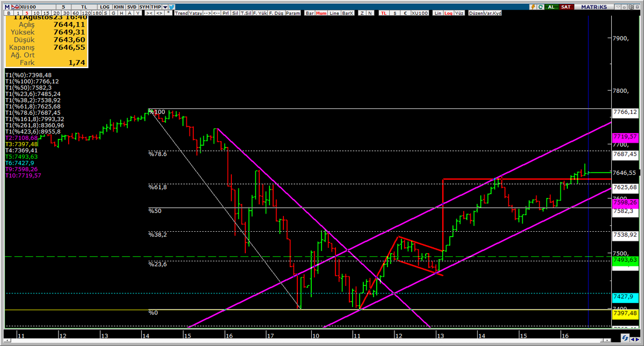Open the period field showing 5
The height and width of the screenshot is (346, 644).
[x=63, y=7]
